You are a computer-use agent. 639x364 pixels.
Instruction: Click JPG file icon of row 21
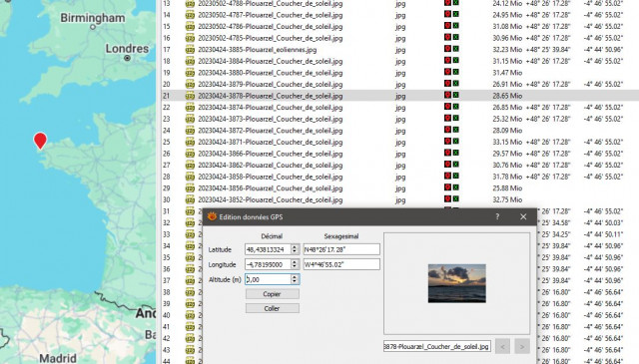pyautogui.click(x=190, y=96)
